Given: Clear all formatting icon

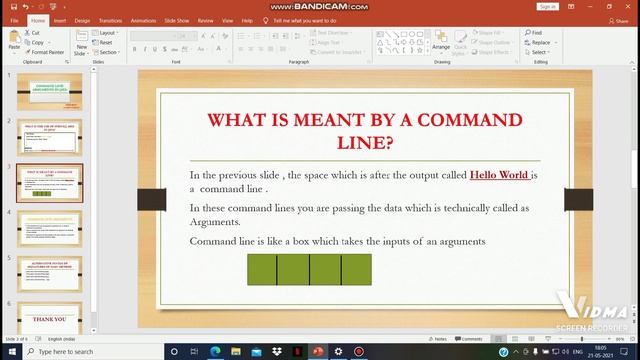Looking at the screenshot, I should point(225,36).
